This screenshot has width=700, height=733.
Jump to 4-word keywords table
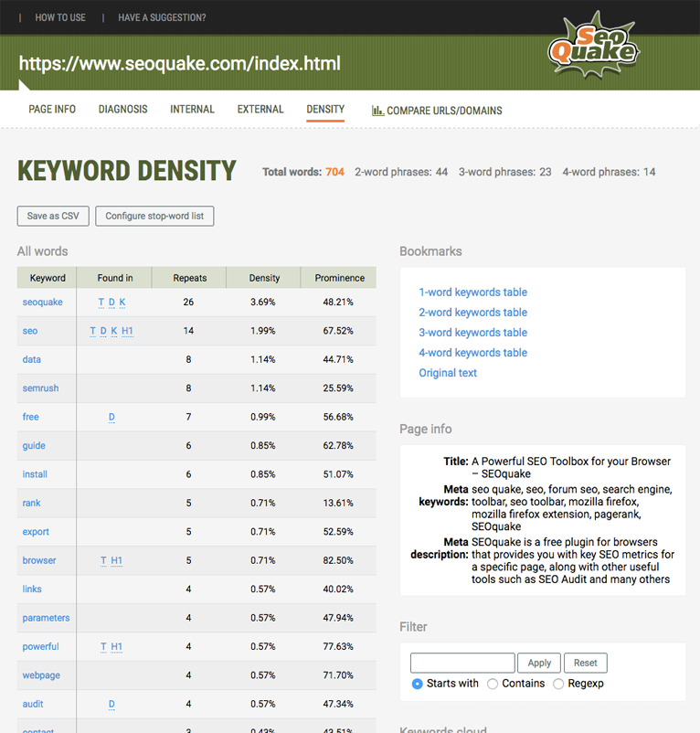(x=472, y=353)
